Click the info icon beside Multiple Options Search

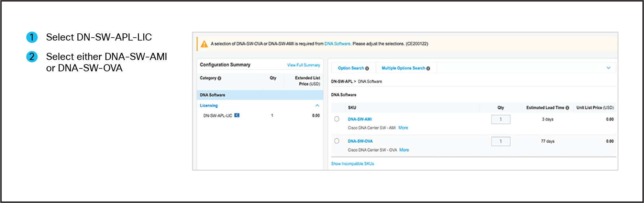coord(428,68)
